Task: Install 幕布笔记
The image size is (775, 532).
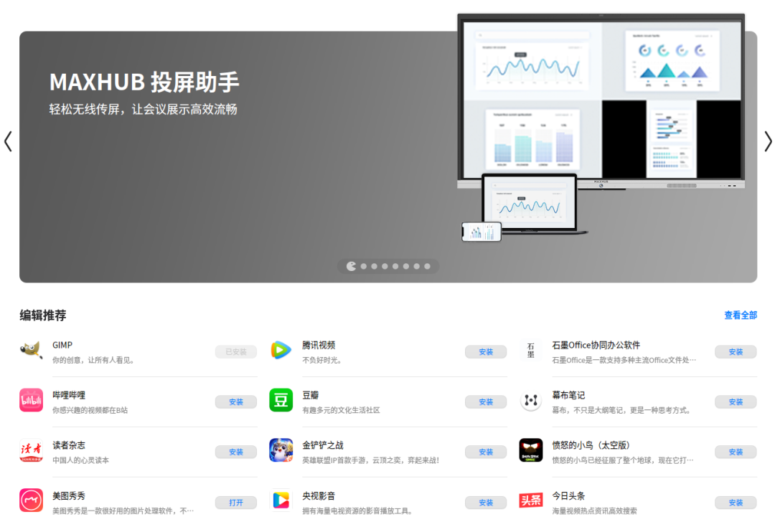Action: point(736,402)
